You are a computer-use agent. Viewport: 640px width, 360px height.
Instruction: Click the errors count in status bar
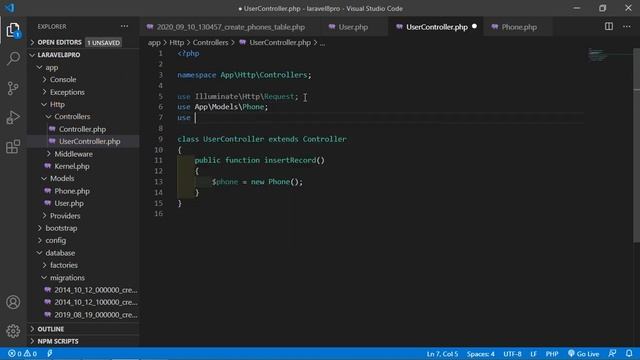point(15,353)
